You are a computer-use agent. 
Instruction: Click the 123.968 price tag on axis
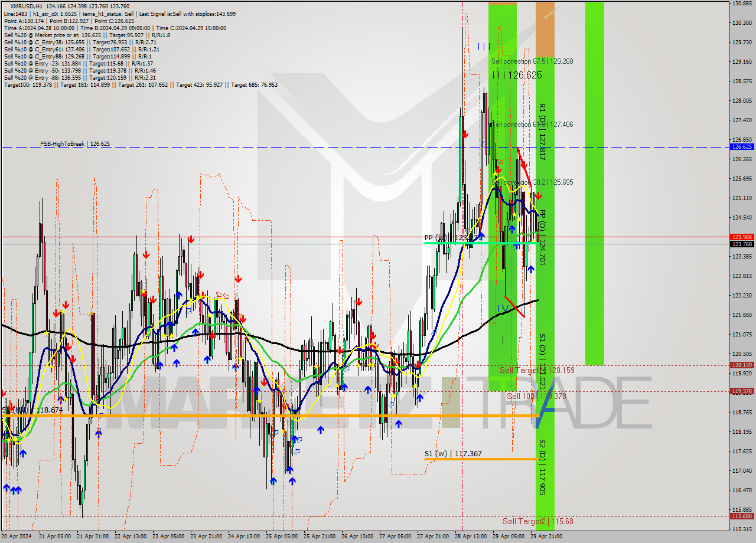coord(742,237)
